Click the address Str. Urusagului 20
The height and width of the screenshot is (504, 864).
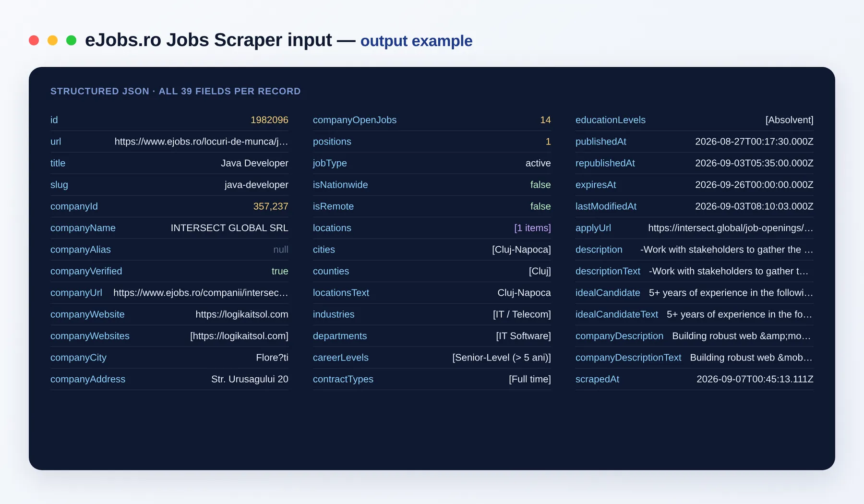tap(250, 379)
